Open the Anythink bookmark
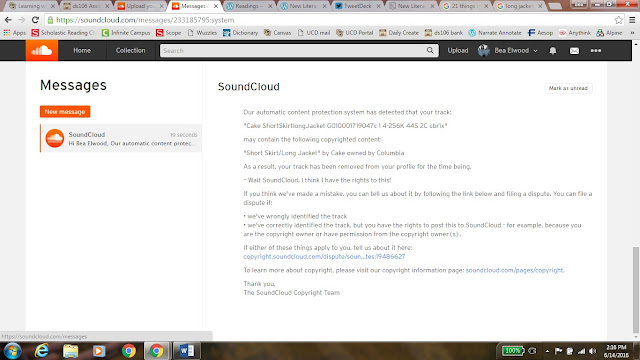Viewport: 640px width, 360px height. click(575, 33)
